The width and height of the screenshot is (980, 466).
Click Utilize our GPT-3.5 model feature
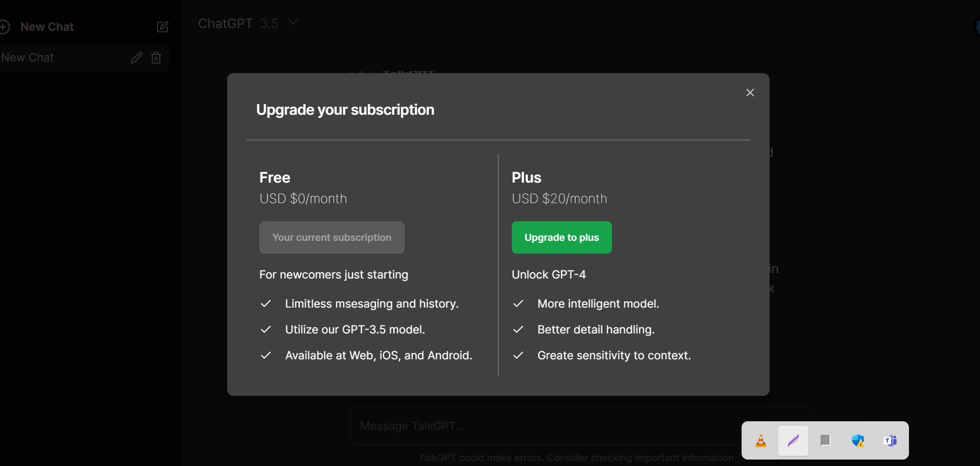coord(355,330)
